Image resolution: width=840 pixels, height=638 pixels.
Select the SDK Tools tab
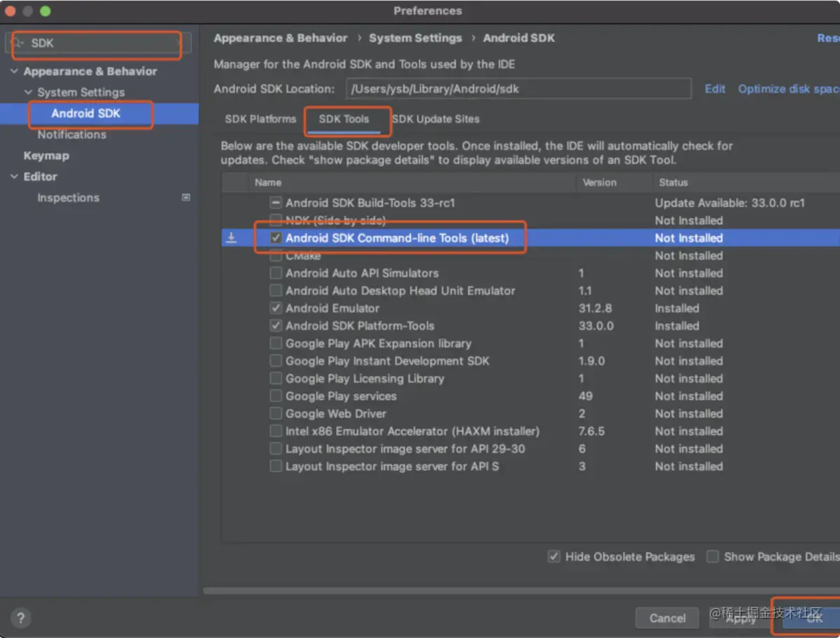click(x=344, y=119)
